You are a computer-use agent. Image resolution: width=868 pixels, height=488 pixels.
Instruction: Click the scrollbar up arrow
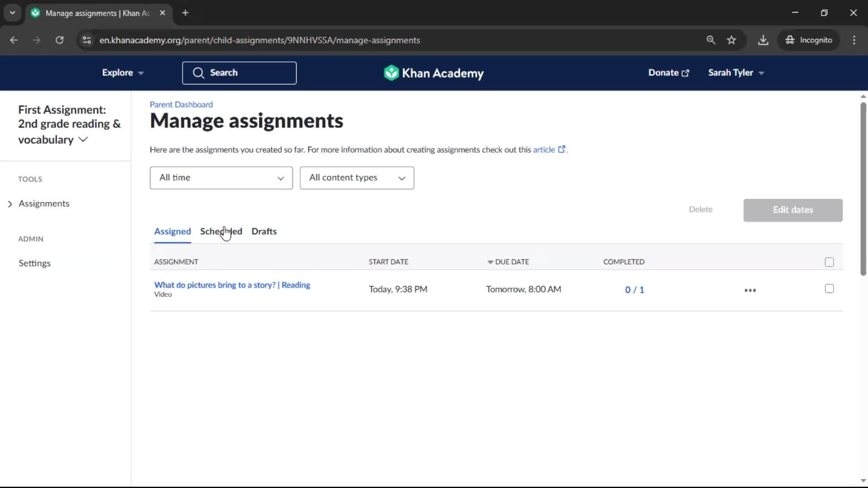click(x=863, y=96)
